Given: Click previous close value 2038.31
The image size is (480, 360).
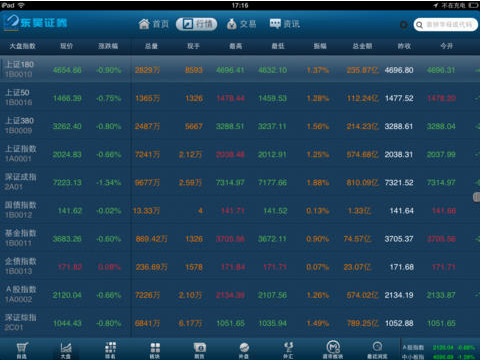Looking at the screenshot, I should click(399, 154).
